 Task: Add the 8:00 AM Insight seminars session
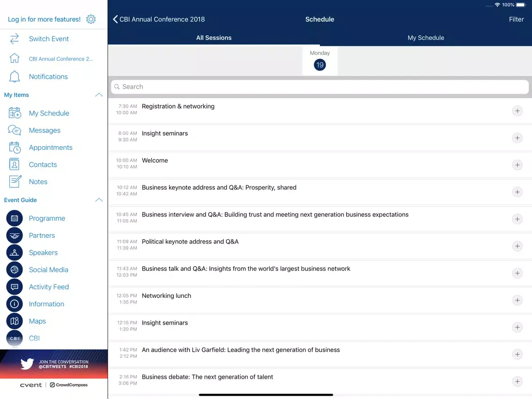[517, 138]
